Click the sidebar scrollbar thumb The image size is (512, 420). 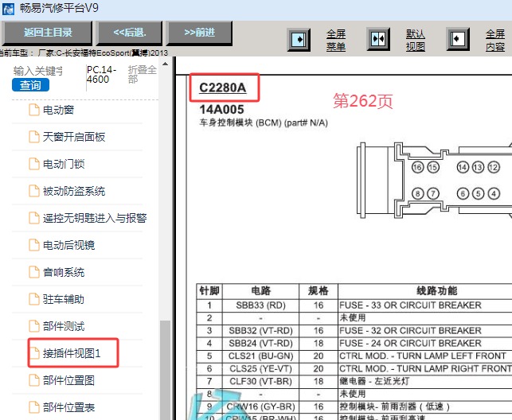(x=165, y=370)
